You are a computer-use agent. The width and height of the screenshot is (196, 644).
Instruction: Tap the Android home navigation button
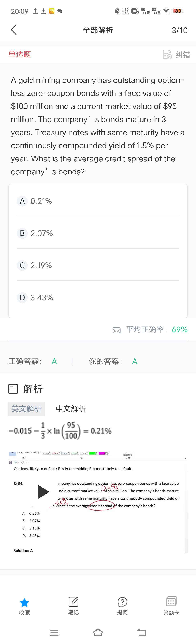(x=98, y=632)
